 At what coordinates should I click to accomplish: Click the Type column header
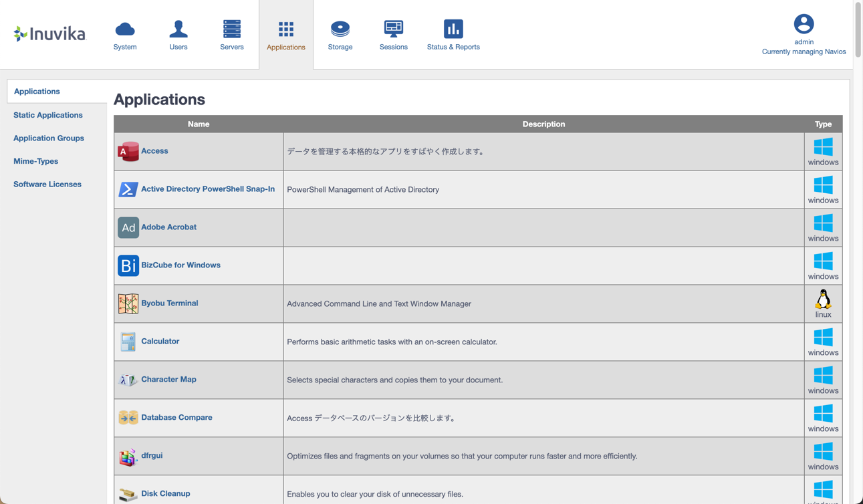[x=823, y=124]
